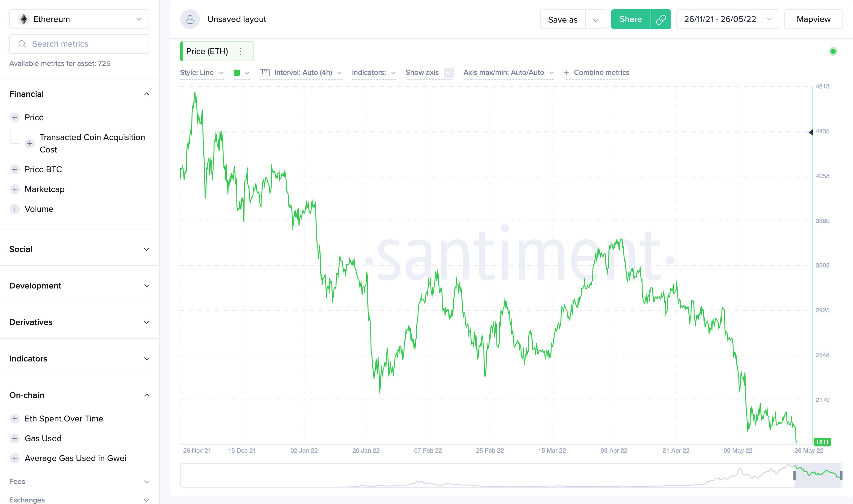Viewport: 853px width, 504px height.
Task: Select Price metric in Financial list
Action: [34, 117]
